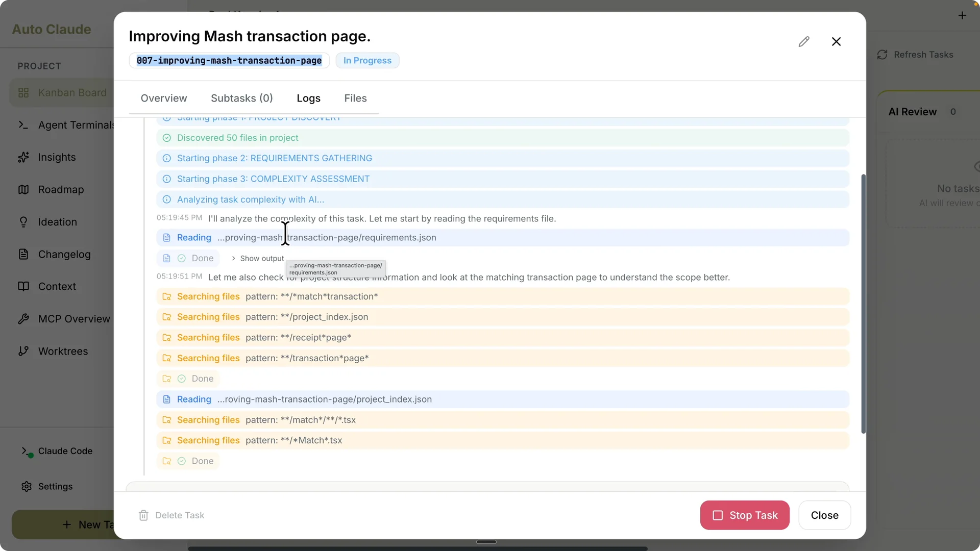Image resolution: width=980 pixels, height=551 pixels.
Task: Click folder-search icon on receipt*page* row
Action: pos(166,338)
